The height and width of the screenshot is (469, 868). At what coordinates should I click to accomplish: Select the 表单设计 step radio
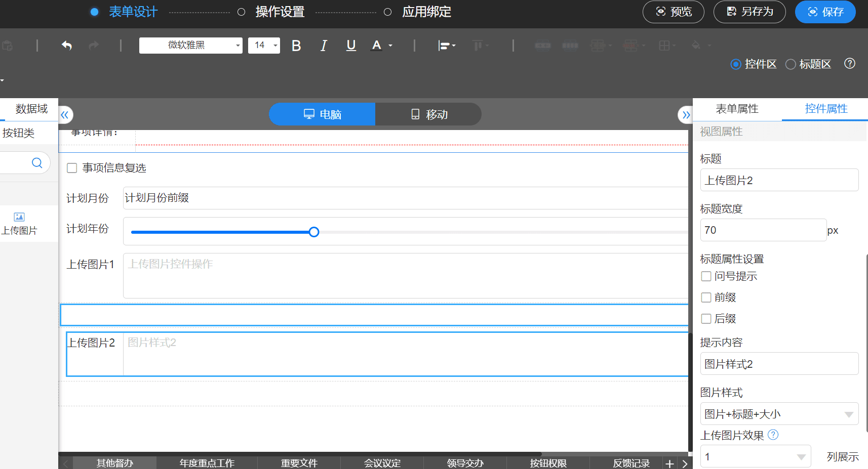[x=94, y=12]
